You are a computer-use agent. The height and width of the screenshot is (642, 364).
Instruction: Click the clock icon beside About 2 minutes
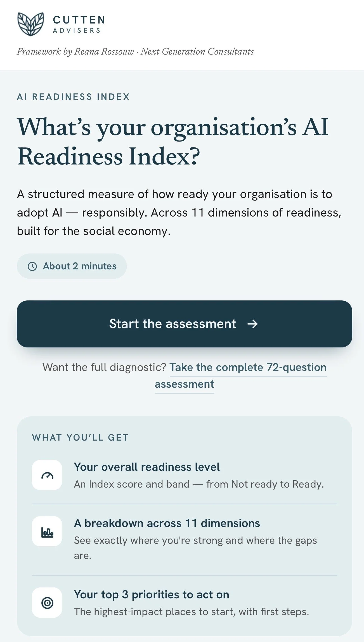pos(32,266)
